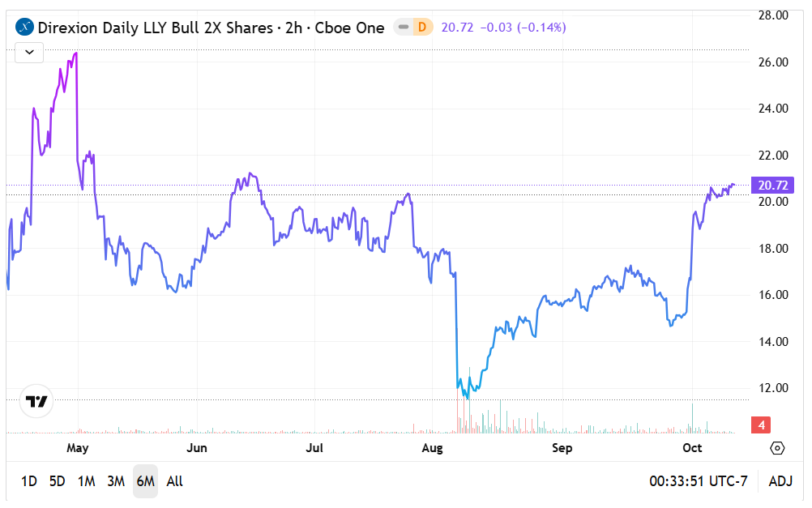Click the red number 4 badge
This screenshot has height=508, width=812.
[763, 425]
